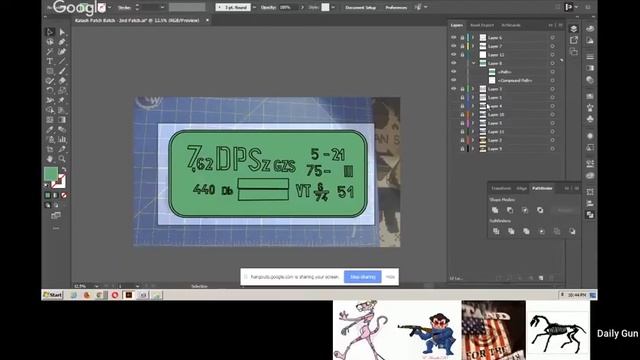Hide Layer 6 with its eye icon

(453, 38)
